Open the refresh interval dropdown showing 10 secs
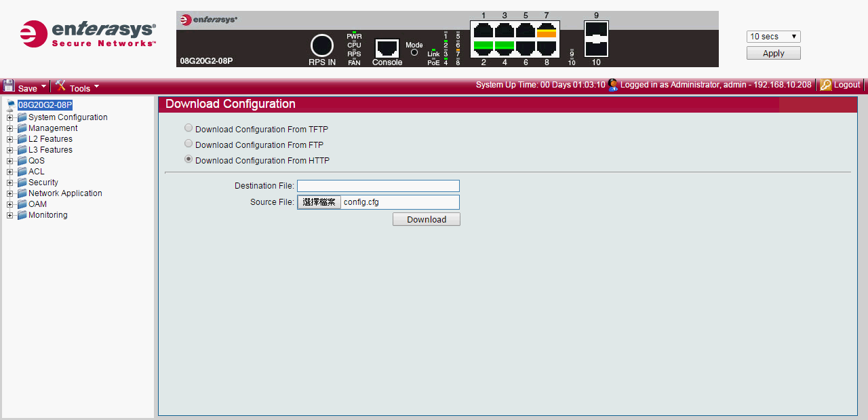 [773, 37]
